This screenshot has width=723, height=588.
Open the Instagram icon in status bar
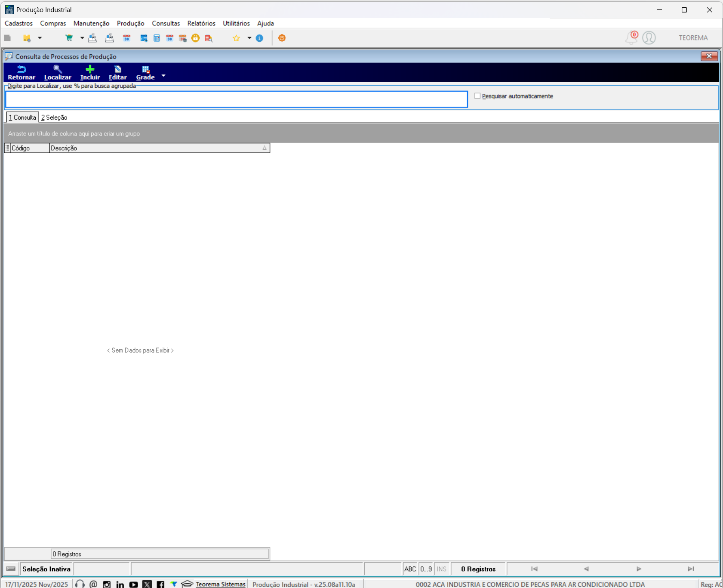click(x=107, y=584)
